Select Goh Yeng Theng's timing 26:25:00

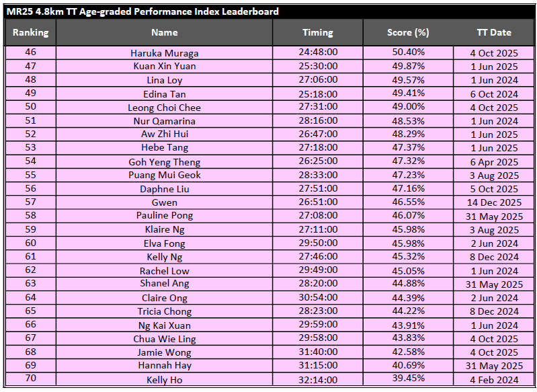click(317, 162)
